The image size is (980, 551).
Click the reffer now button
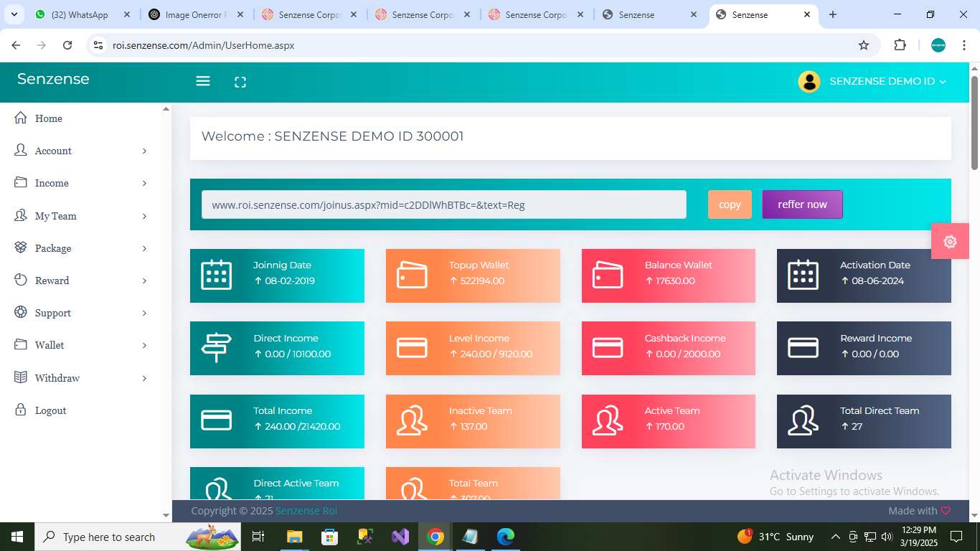[802, 204]
